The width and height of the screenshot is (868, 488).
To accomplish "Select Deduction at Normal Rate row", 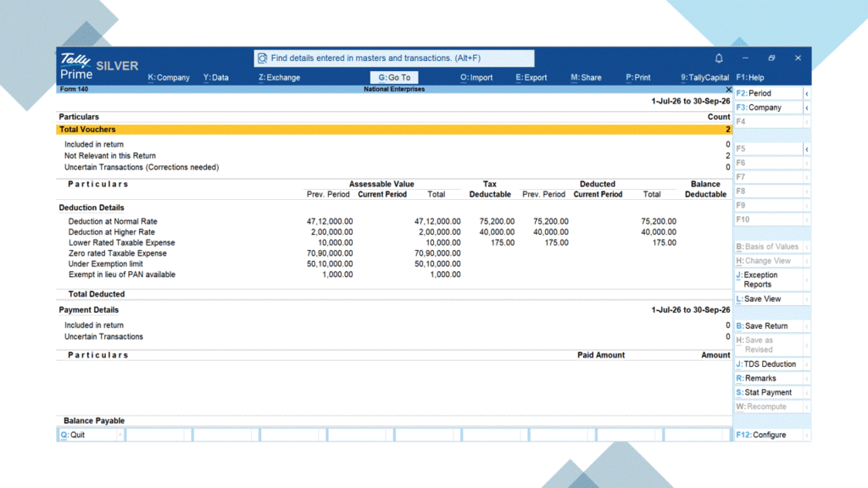I will pyautogui.click(x=394, y=221).
